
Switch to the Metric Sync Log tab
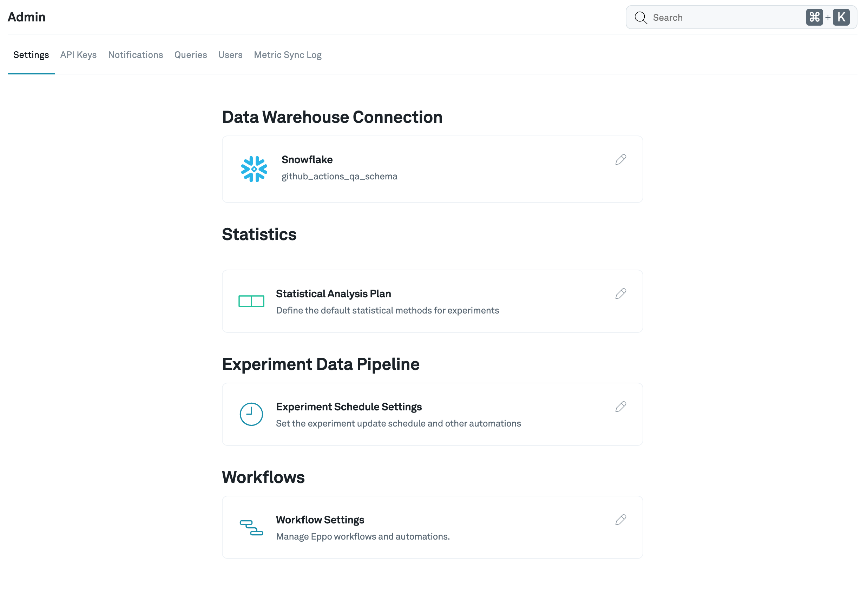pyautogui.click(x=288, y=55)
